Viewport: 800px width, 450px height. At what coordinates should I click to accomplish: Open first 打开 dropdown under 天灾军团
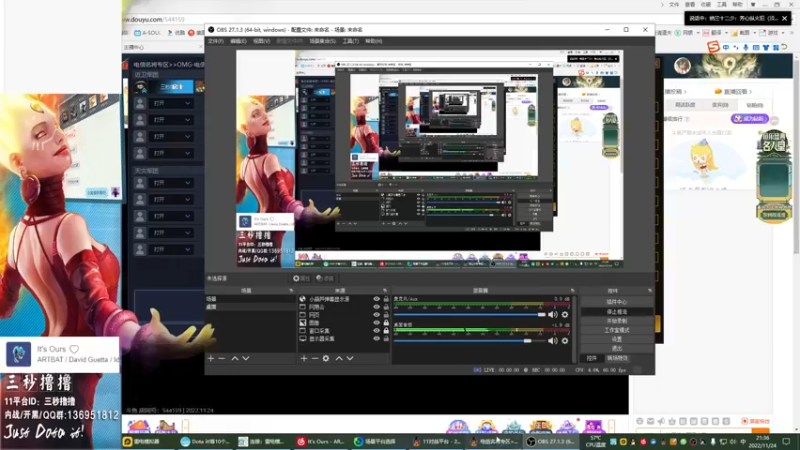[x=171, y=183]
